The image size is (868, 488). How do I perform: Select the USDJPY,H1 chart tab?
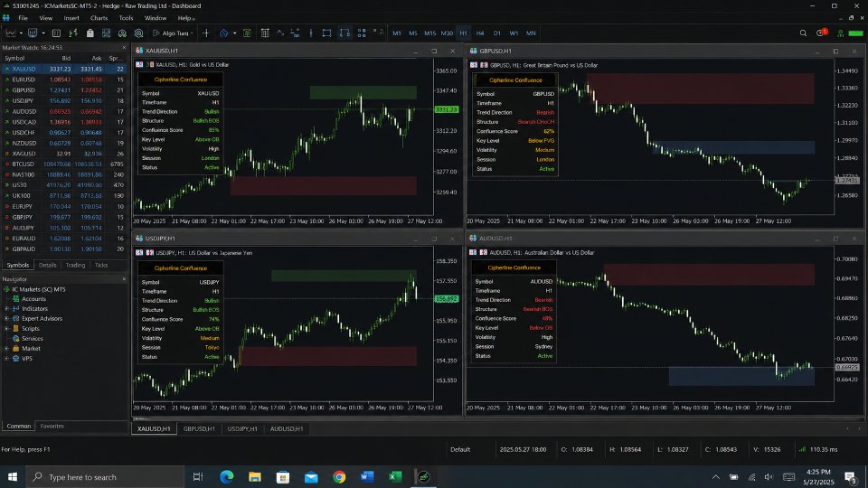[x=242, y=428]
